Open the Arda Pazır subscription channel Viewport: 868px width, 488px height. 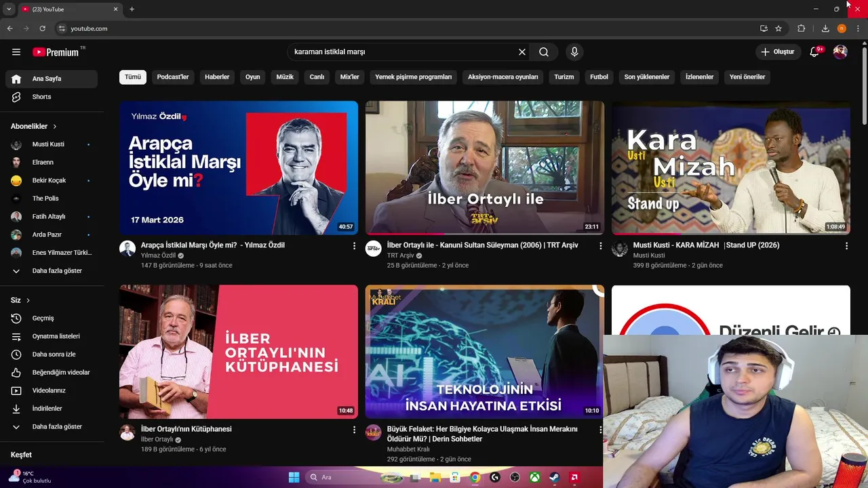(52, 235)
